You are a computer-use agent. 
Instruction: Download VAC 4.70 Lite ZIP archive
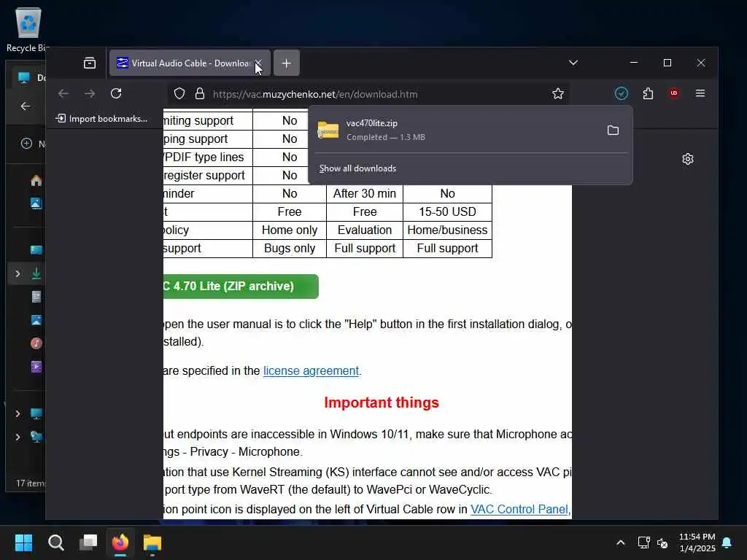[x=241, y=286]
